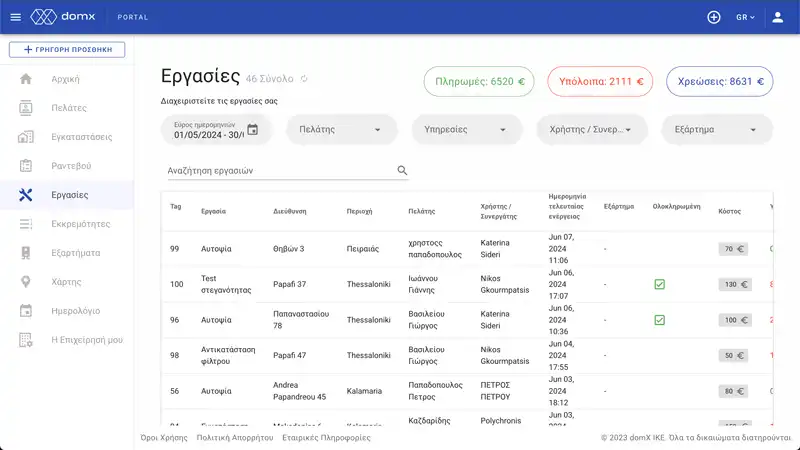The image size is (800, 450).
Task: Select Εκκρεμότητες in the sidebar
Action: (x=80, y=224)
